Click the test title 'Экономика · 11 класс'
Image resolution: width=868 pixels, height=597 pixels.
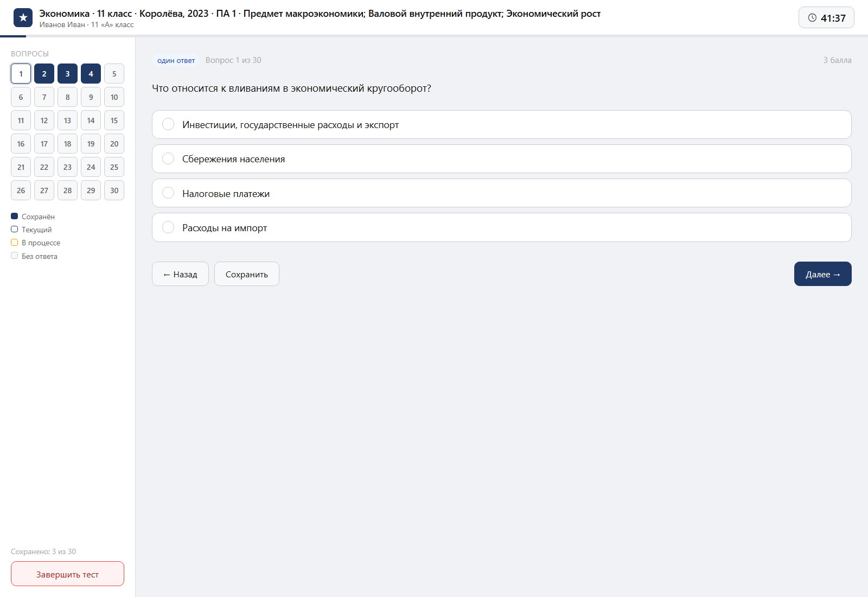pos(320,14)
